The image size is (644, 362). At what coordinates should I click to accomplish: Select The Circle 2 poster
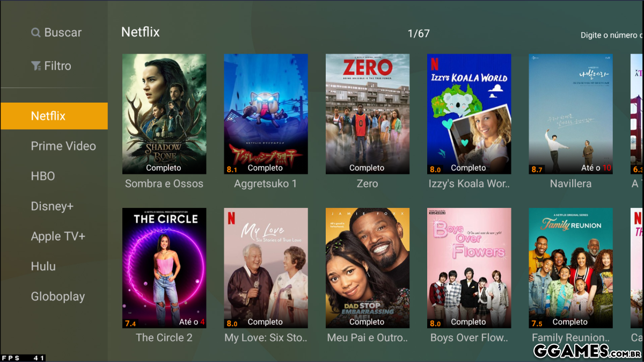pos(164,268)
